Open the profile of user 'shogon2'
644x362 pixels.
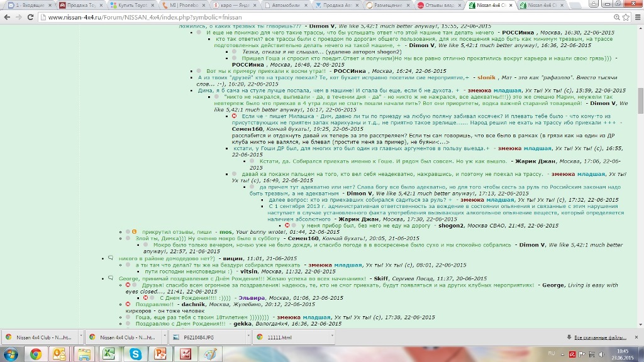[451, 226]
